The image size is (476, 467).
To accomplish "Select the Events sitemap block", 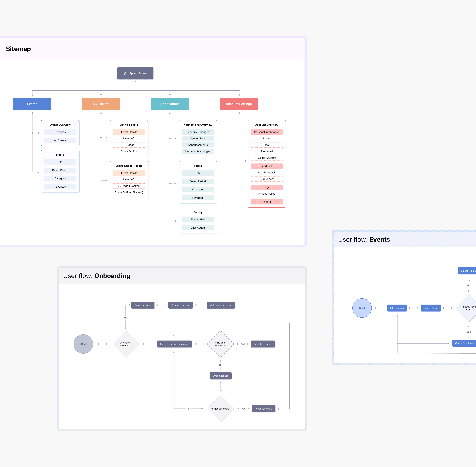I will pos(32,104).
